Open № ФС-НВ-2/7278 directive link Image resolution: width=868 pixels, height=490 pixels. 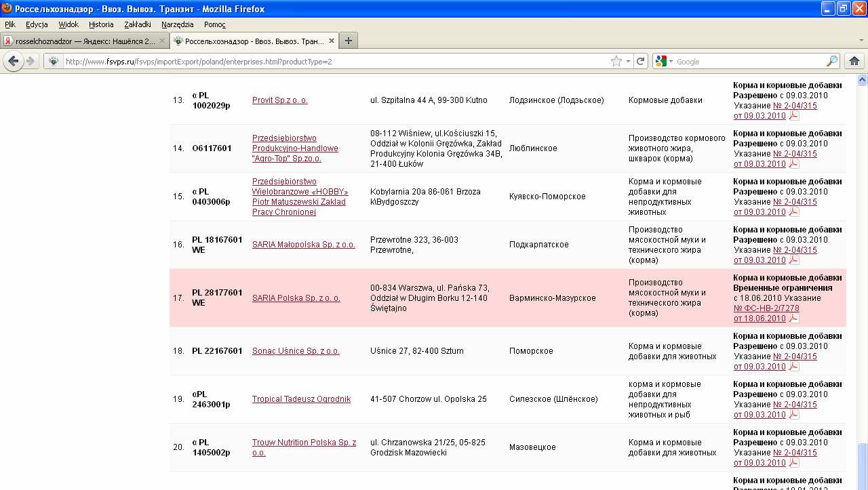[766, 308]
